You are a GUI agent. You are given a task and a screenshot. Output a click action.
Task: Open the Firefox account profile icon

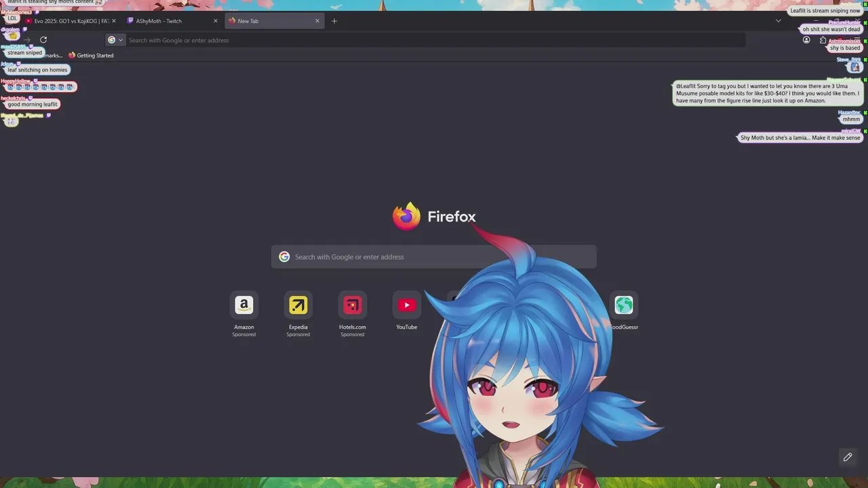[806, 40]
